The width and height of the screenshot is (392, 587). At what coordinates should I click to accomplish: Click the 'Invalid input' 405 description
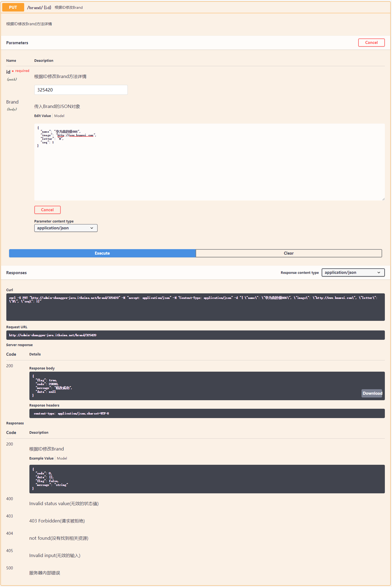point(55,555)
